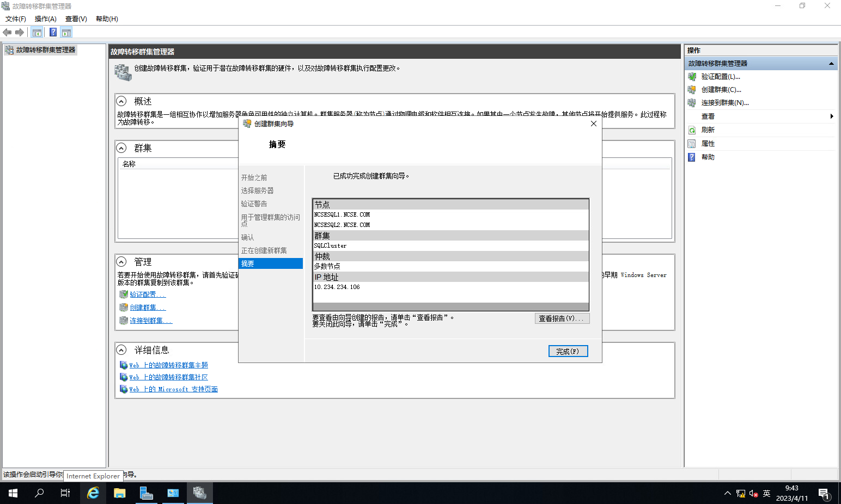
Task: Open 属性 properties in actions pane
Action: [x=708, y=144]
